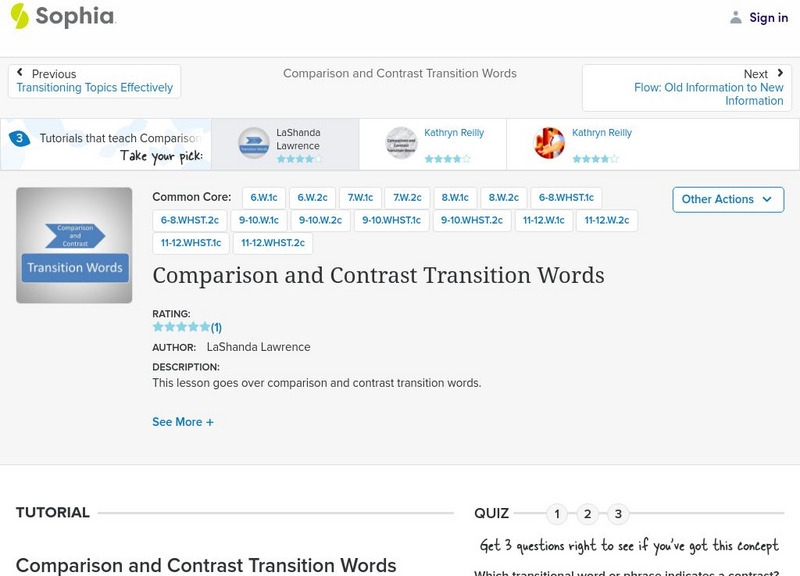
Task: Click the user profile icon beside Sign in
Action: point(735,17)
